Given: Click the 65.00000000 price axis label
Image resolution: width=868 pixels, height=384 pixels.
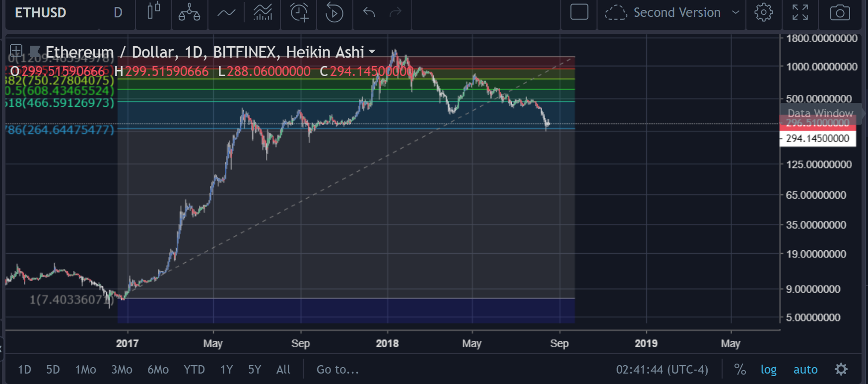Looking at the screenshot, I should (816, 195).
